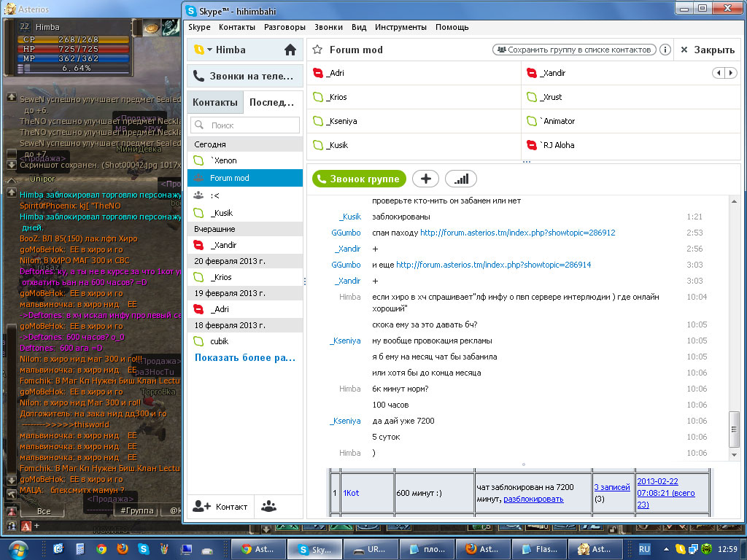Click the Звонок группе call button
The width and height of the screenshot is (747, 560).
tap(359, 179)
